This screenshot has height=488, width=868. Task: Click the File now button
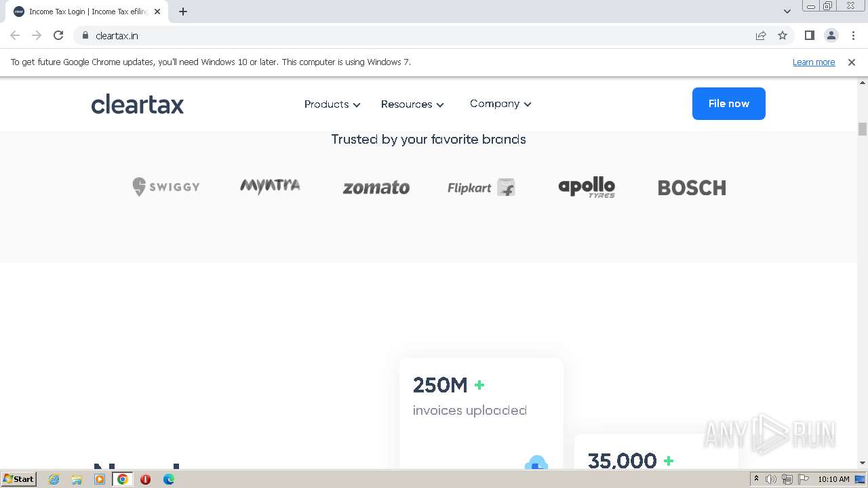click(729, 104)
